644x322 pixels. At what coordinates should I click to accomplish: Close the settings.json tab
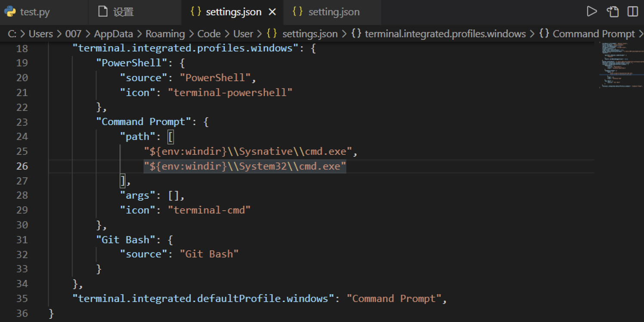[272, 12]
